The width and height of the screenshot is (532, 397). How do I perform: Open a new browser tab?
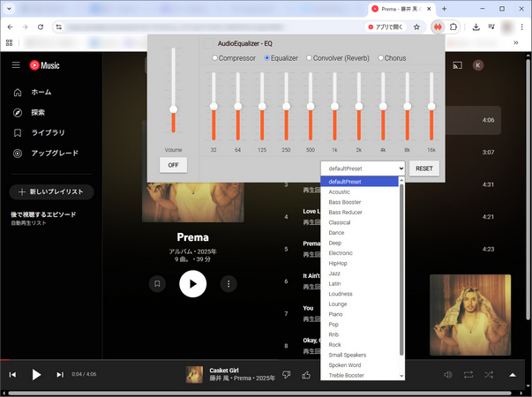444,9
